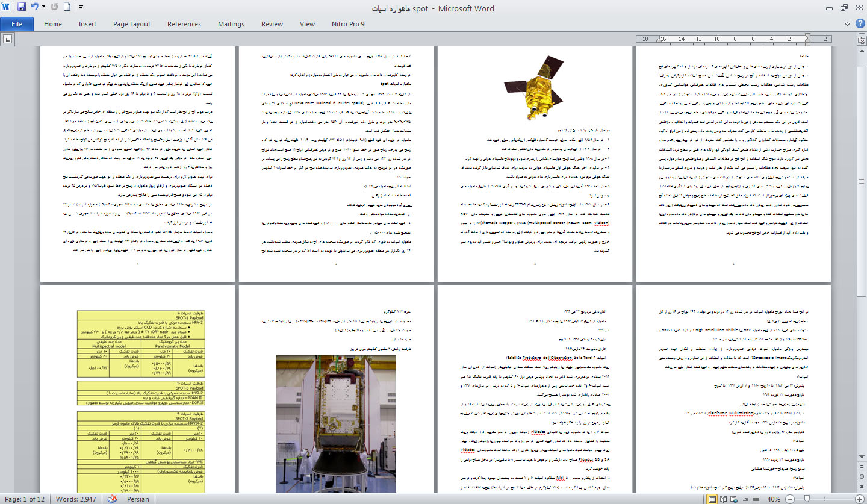Screen dimensions: 867x504
Task: Click the Undo arrow icon
Action: click(34, 8)
